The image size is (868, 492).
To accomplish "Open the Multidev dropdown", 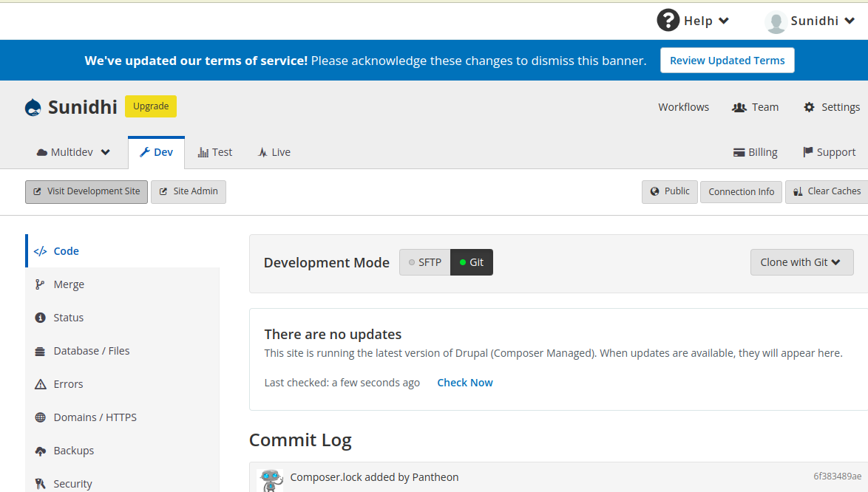I will [x=73, y=153].
